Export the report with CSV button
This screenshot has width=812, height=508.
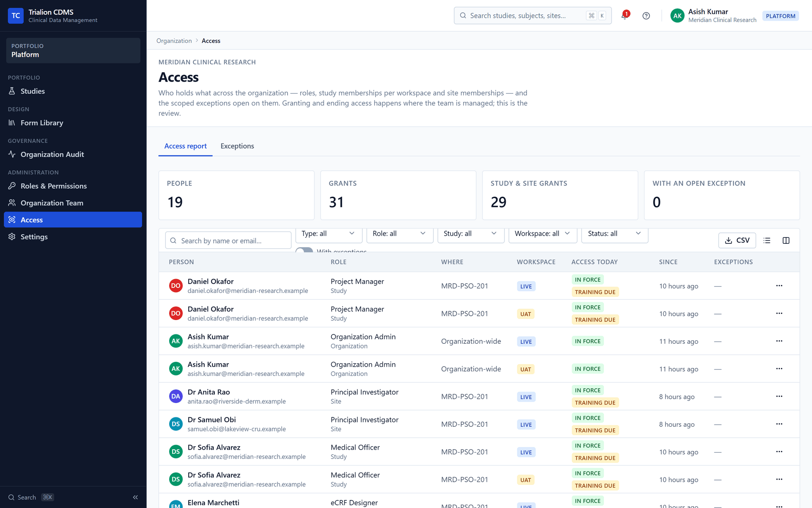click(737, 240)
